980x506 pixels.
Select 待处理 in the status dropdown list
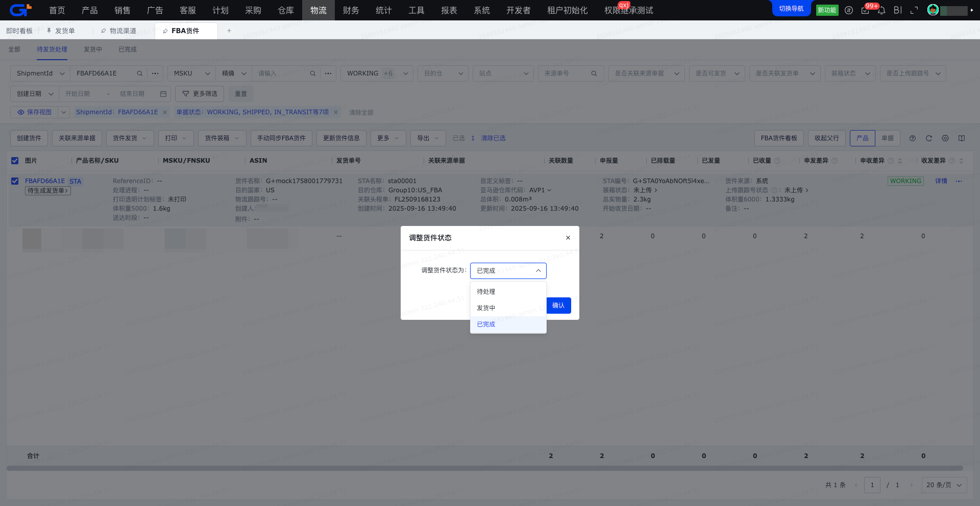tap(508, 292)
